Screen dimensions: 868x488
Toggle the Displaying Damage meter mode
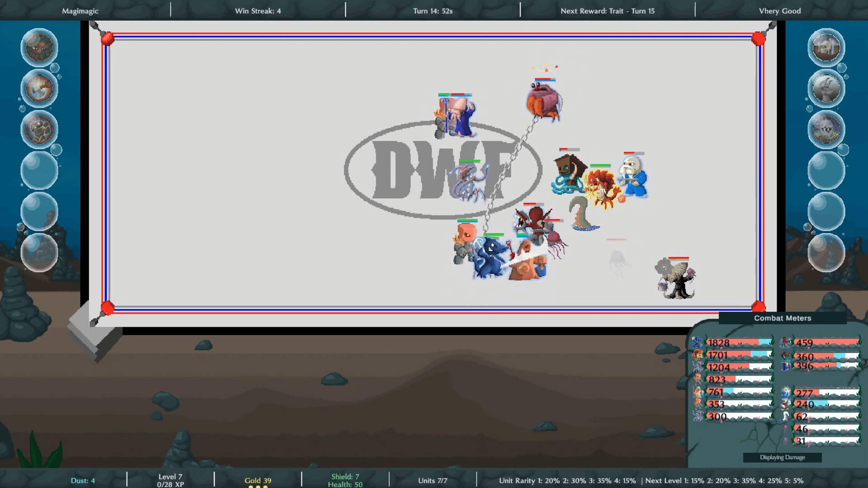pos(782,457)
